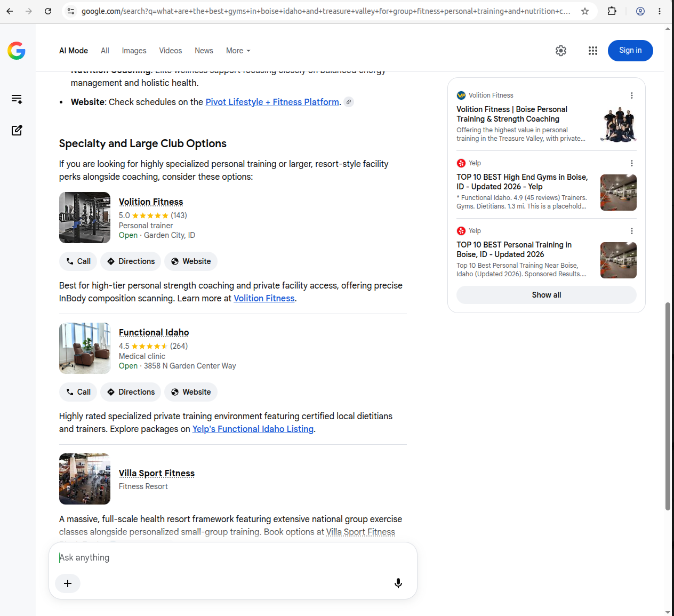Go back with the browser back arrow
The image size is (674, 616).
pyautogui.click(x=10, y=11)
